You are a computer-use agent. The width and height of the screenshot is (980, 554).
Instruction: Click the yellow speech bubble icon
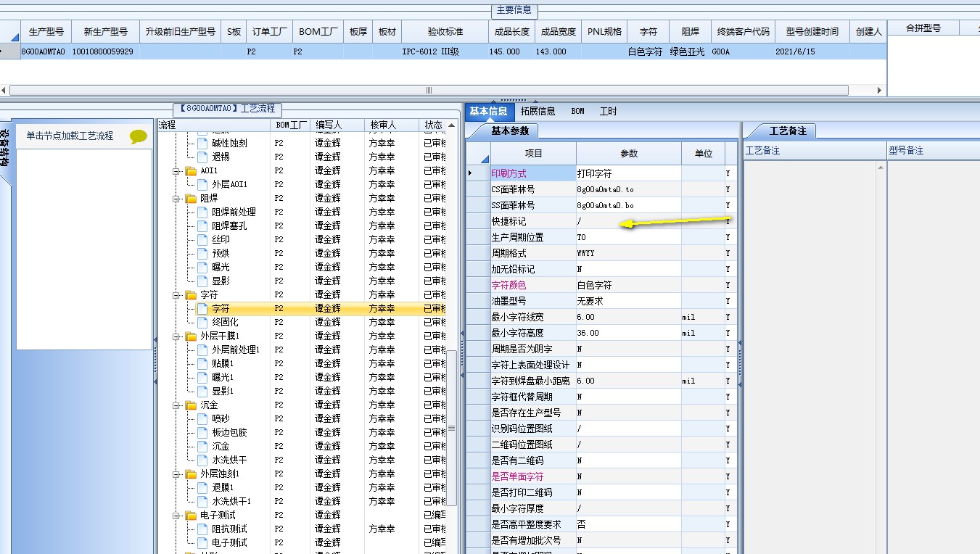[x=138, y=136]
